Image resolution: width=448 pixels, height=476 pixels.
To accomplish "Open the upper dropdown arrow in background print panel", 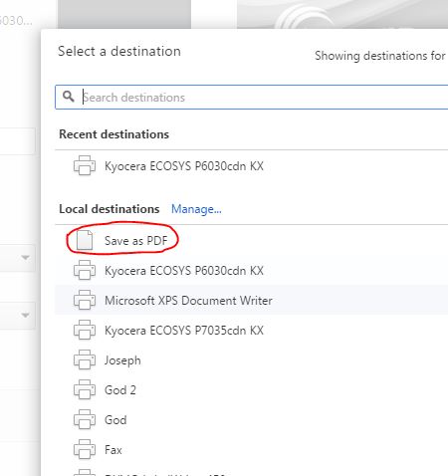I will [x=25, y=258].
